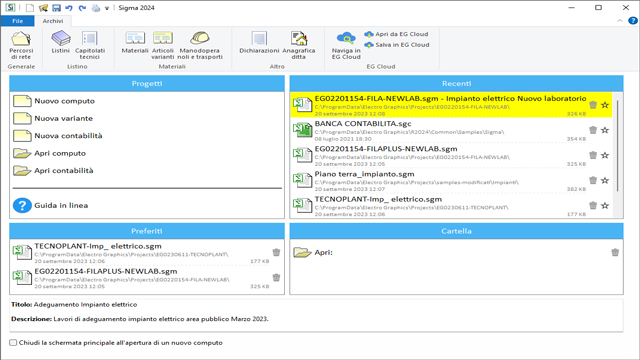Viewport: 640px width, 360px height.
Task: Open Capitolati tecnici archive
Action: pyautogui.click(x=90, y=45)
